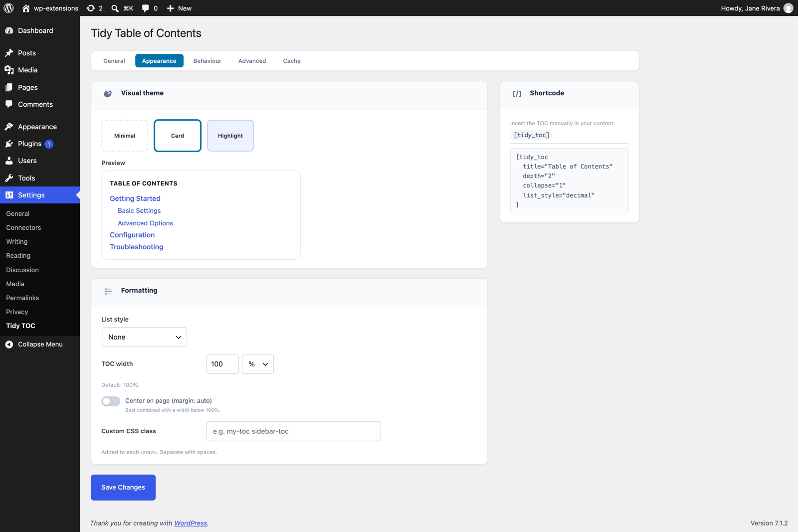Click the Configuration preview link
The image size is (798, 532).
coord(132,235)
